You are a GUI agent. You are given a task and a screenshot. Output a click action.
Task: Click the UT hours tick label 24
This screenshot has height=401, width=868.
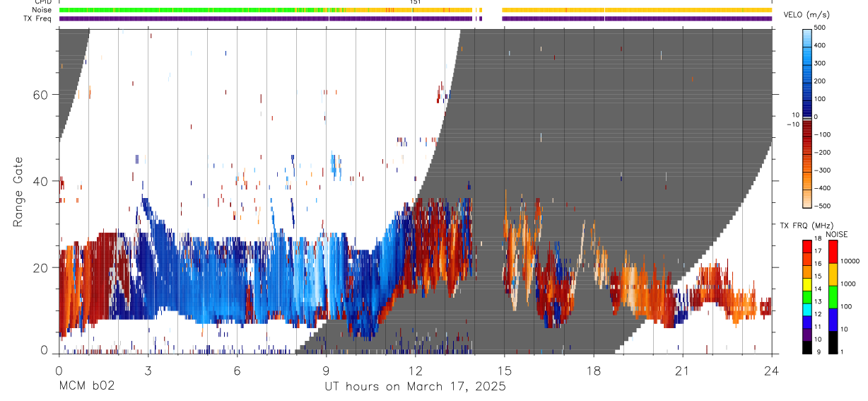point(771,370)
